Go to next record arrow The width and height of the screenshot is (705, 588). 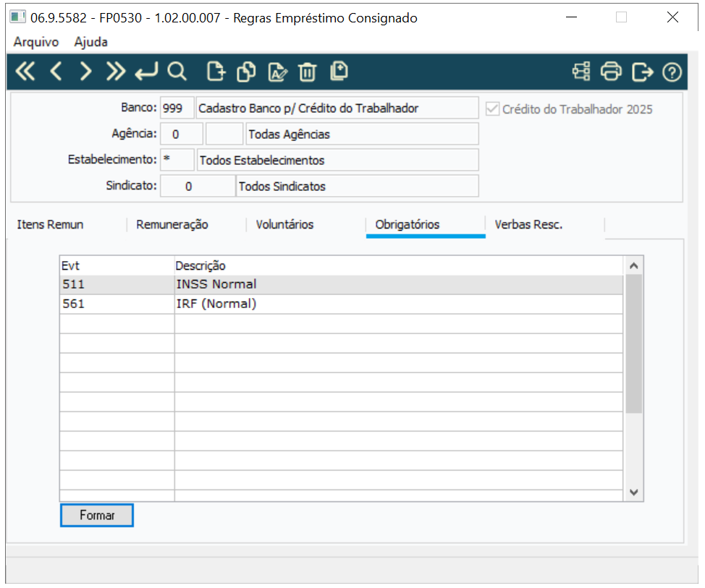[x=85, y=72]
